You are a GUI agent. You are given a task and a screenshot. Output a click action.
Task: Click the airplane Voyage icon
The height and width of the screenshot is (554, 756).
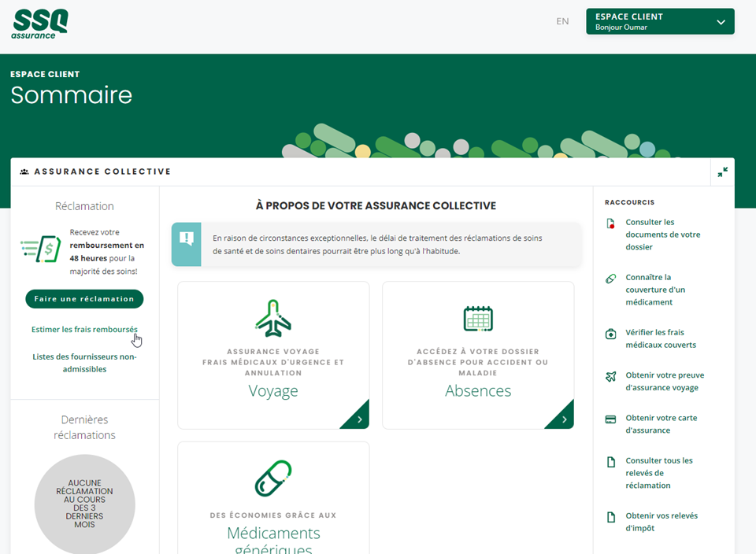pyautogui.click(x=273, y=318)
